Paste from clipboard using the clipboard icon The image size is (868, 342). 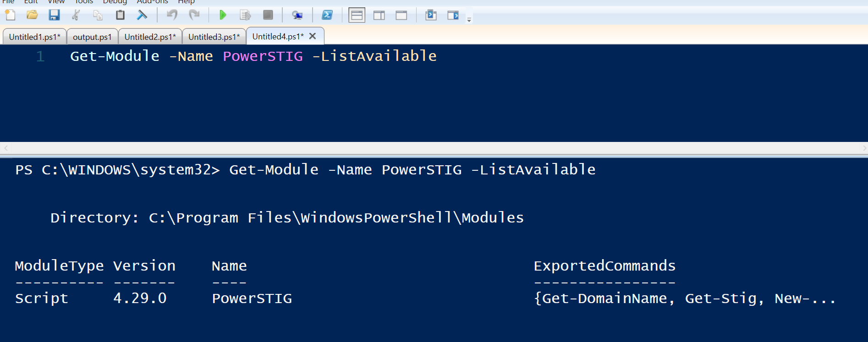120,15
